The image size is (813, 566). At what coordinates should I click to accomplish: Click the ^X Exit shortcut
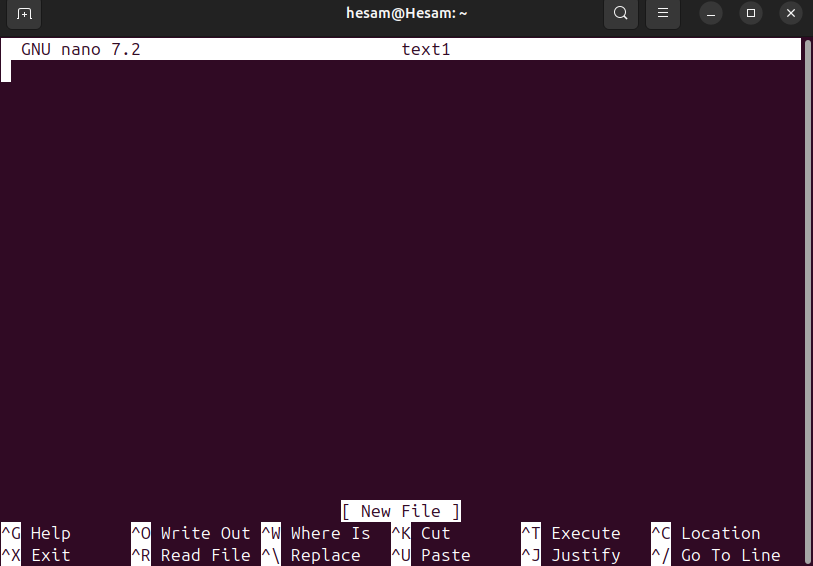pos(36,555)
